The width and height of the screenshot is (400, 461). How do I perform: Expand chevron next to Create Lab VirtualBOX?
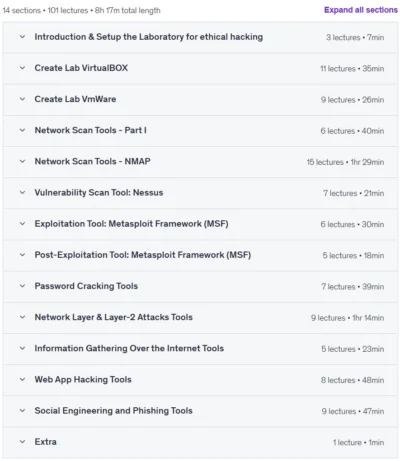click(x=22, y=68)
